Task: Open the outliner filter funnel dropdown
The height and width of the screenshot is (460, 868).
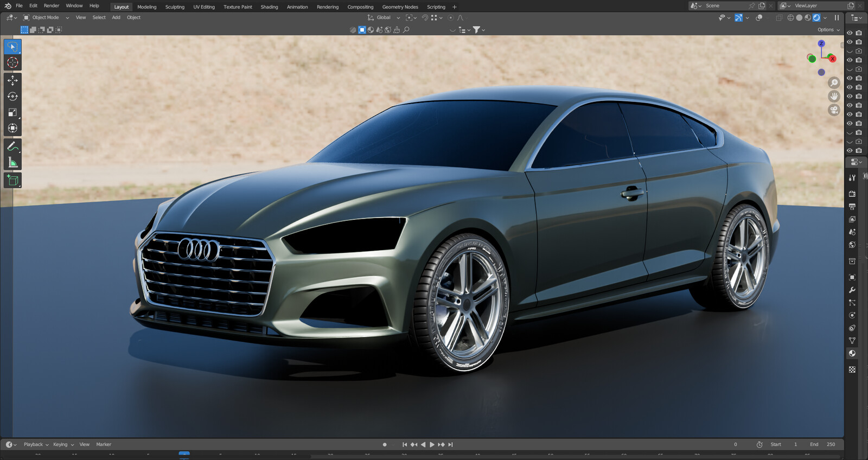Action: pos(479,30)
